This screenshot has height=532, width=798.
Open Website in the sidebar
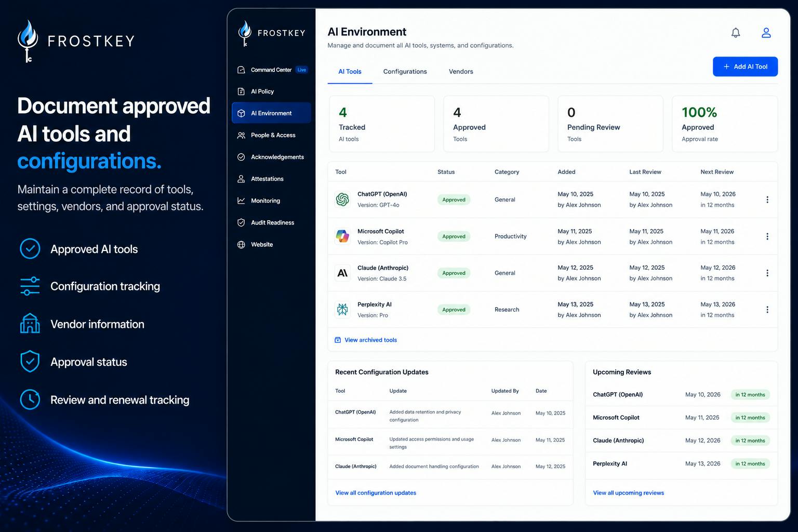(x=271, y=244)
